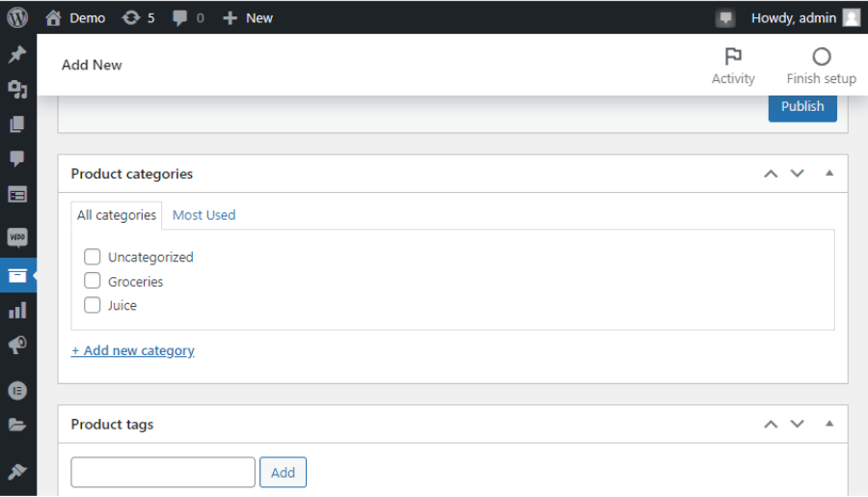Open the Comments sidebar icon

[17, 159]
